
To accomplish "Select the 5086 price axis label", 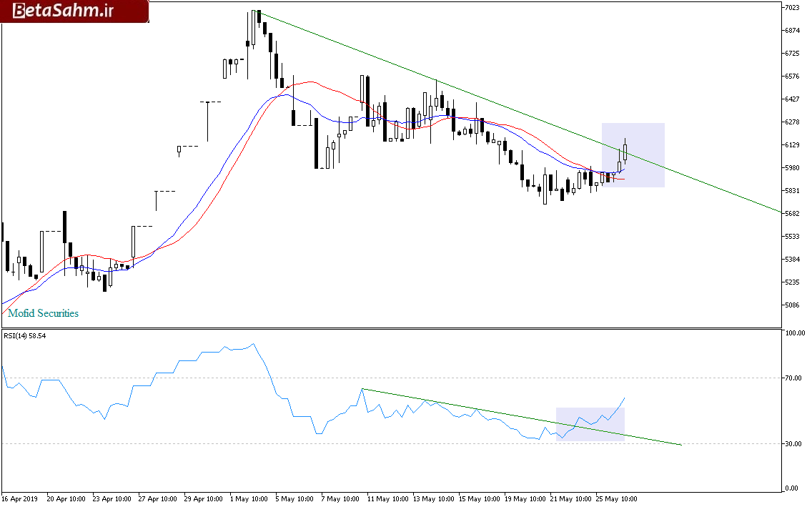I will coord(792,305).
